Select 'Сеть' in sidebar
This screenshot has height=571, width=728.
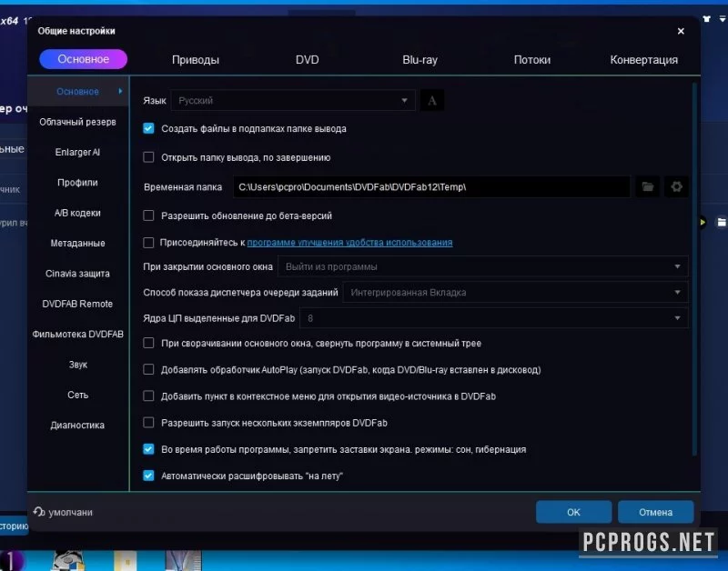[x=77, y=395]
